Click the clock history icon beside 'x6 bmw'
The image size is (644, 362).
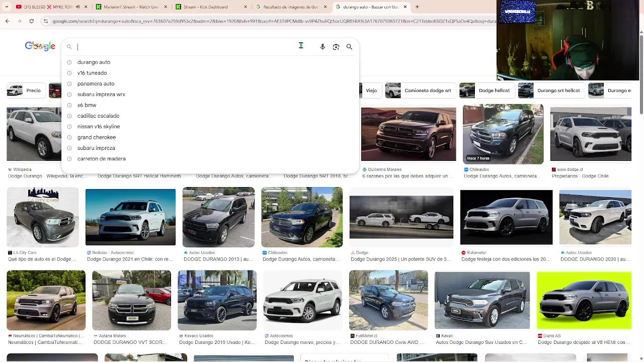point(69,105)
